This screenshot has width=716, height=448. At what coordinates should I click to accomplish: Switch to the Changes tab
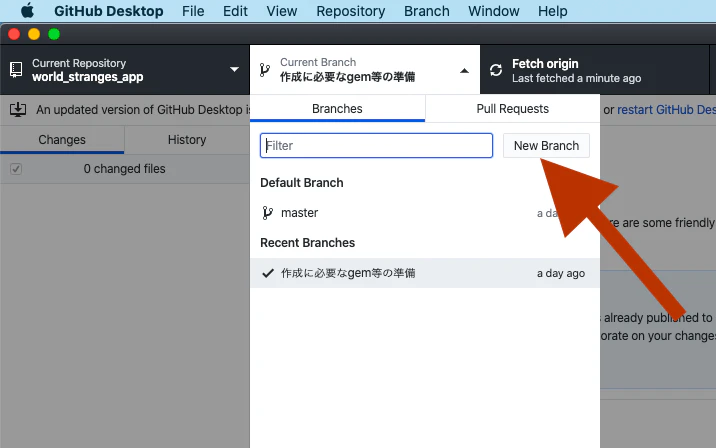pyautogui.click(x=62, y=140)
